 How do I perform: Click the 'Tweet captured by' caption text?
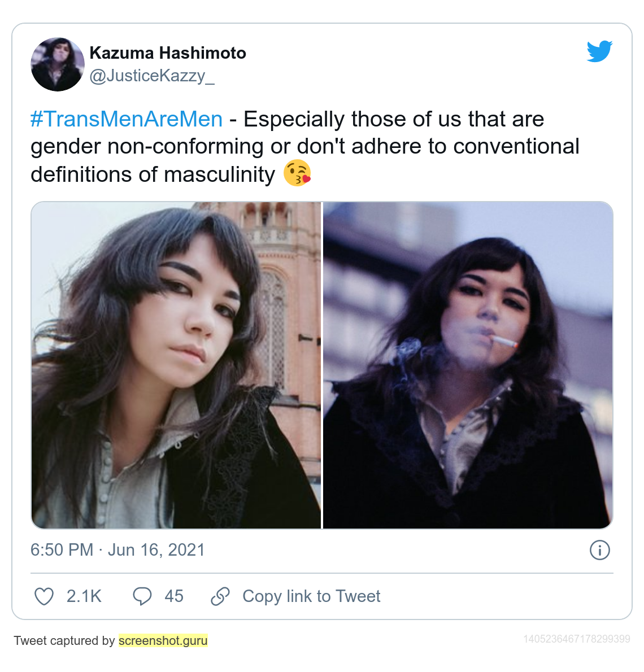(x=64, y=641)
